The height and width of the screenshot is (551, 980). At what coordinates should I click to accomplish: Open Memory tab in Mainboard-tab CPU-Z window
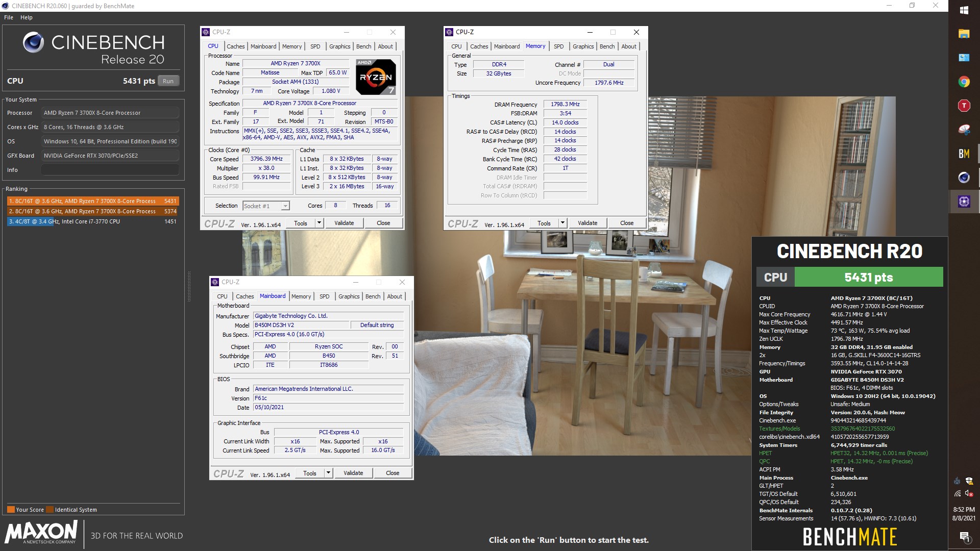coord(301,296)
